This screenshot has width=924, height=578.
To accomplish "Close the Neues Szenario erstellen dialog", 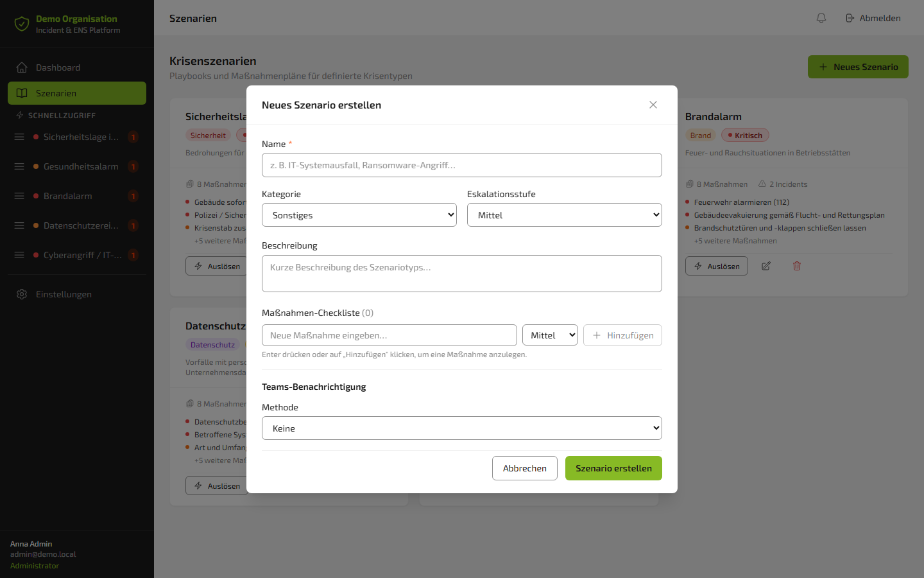I will click(653, 105).
